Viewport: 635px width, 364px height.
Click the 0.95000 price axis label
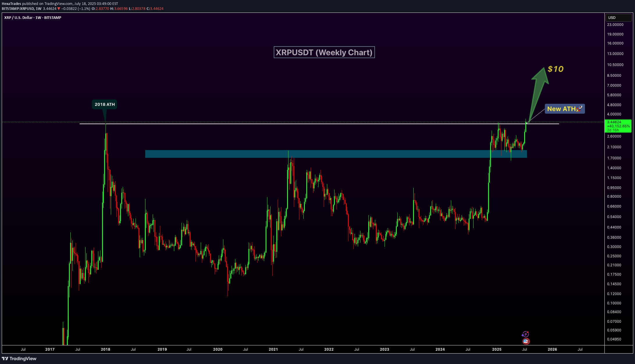(614, 188)
